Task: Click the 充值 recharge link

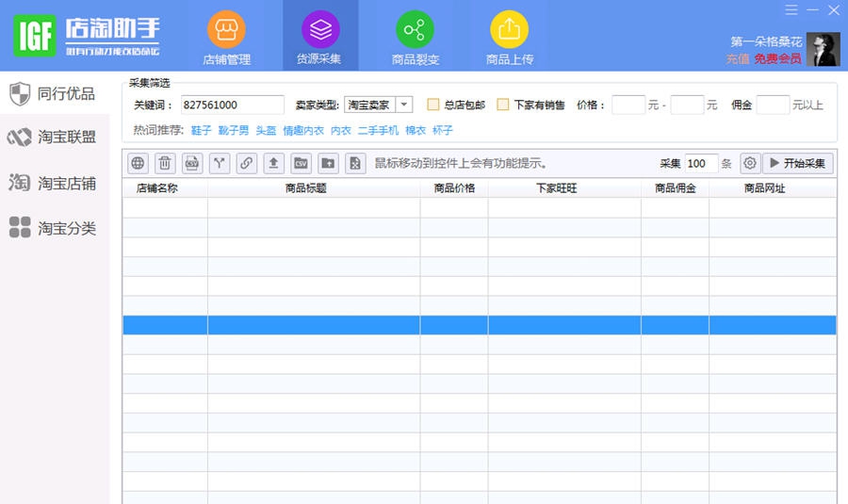Action: (738, 58)
